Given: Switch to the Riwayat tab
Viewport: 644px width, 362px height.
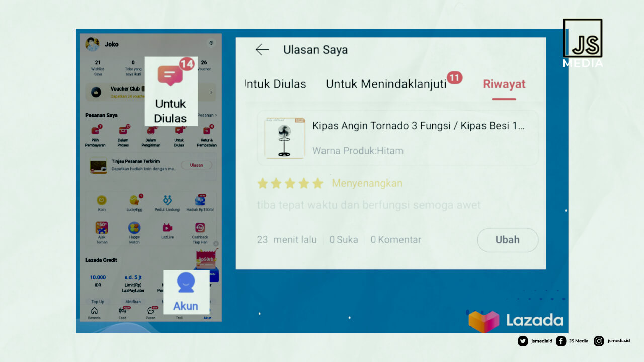Looking at the screenshot, I should click(x=504, y=84).
